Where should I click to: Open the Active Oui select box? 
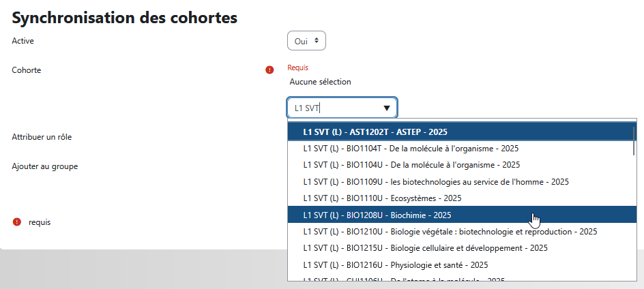point(306,41)
